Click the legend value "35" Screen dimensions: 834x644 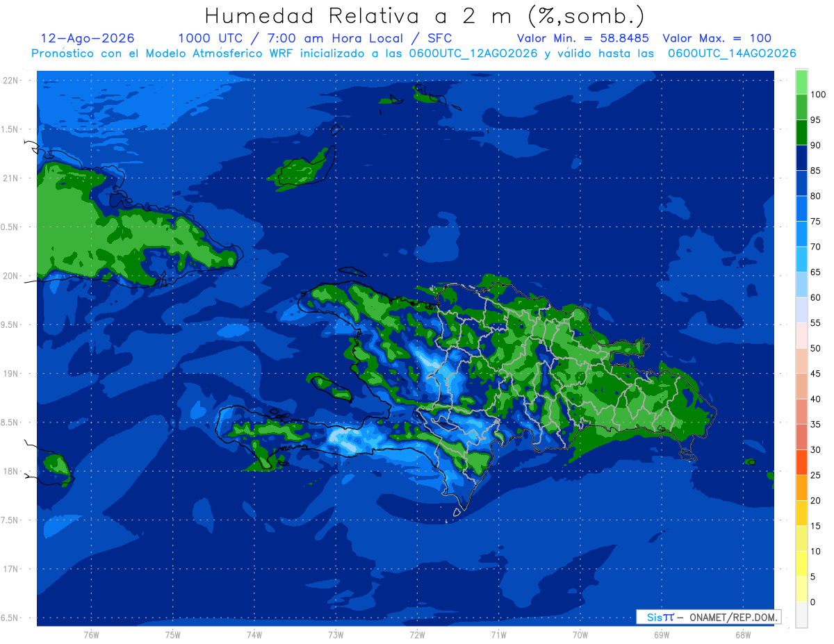point(815,424)
